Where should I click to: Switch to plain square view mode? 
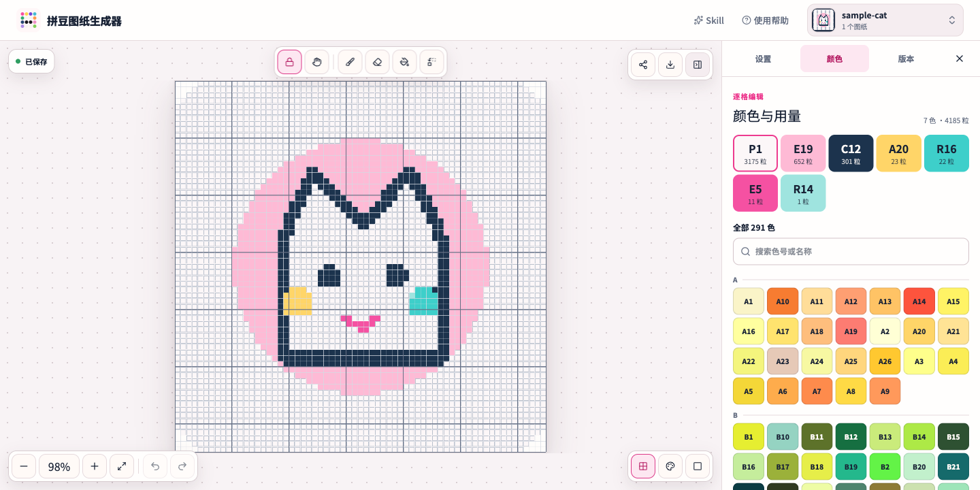click(698, 466)
